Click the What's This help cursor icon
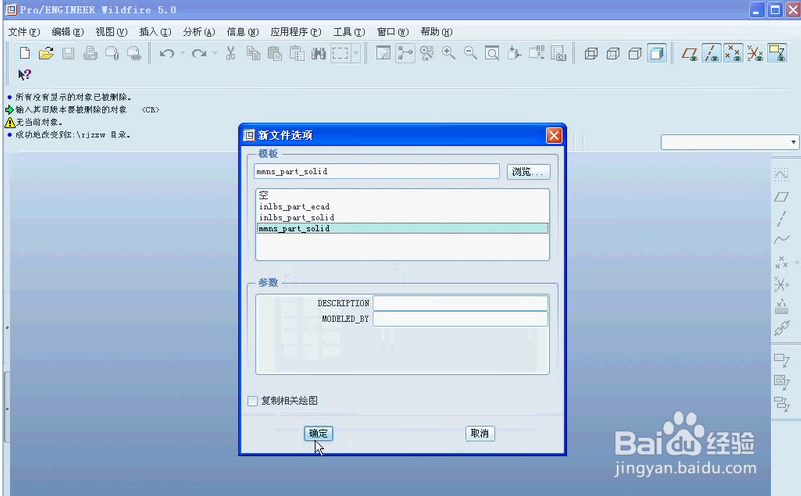801x496 pixels. coord(25,75)
